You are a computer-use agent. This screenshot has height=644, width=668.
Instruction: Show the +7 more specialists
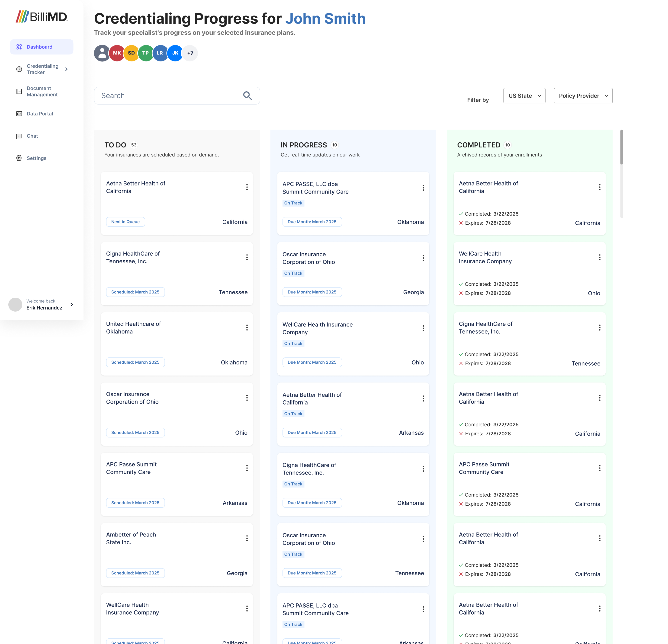tap(190, 53)
